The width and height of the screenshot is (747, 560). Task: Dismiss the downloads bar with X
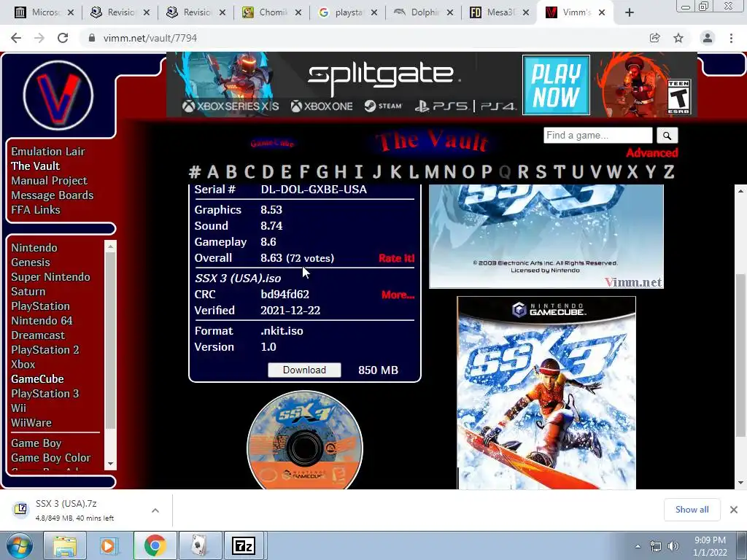point(734,510)
